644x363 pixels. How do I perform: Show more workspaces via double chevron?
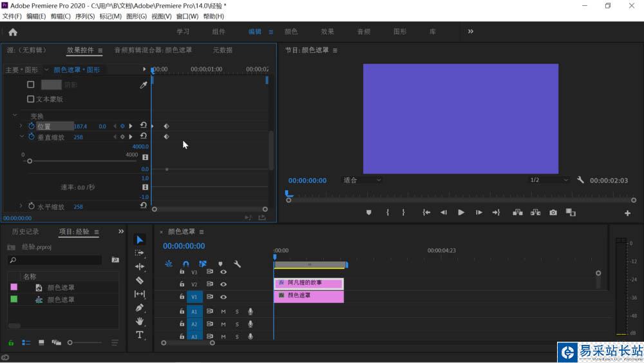[470, 31]
